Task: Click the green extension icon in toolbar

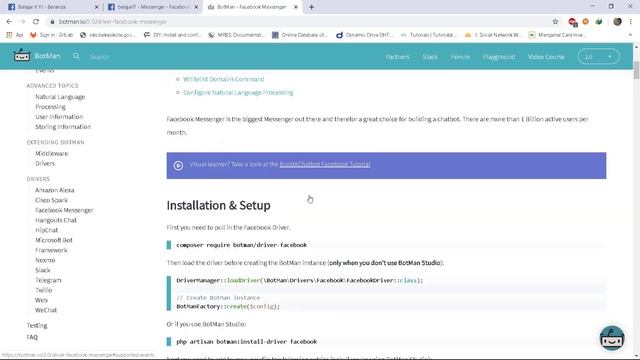Action: (x=598, y=22)
